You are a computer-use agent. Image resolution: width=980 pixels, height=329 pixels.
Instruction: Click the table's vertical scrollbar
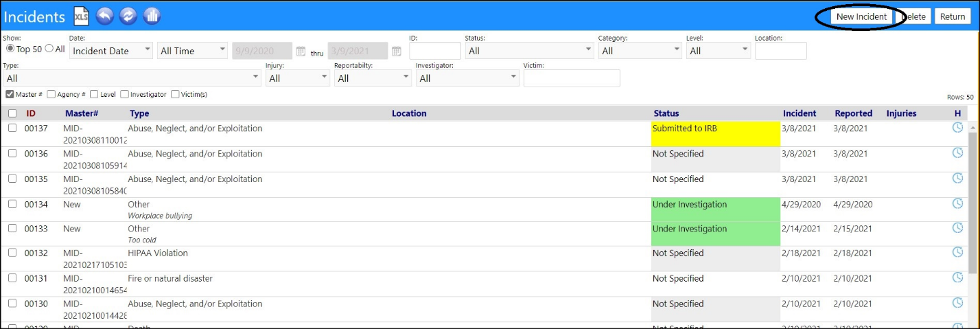(973, 203)
